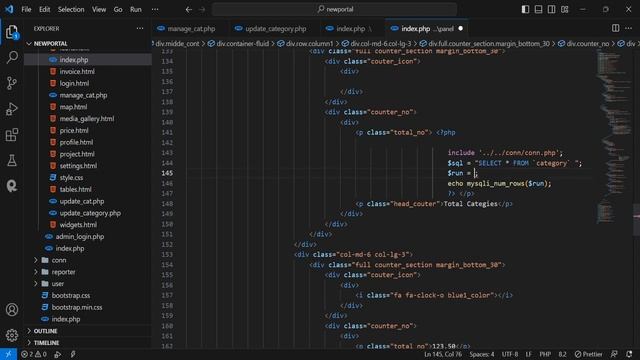Open Explorer Views and More Actions ellipsis
The height and width of the screenshot is (360, 640).
[x=140, y=29]
